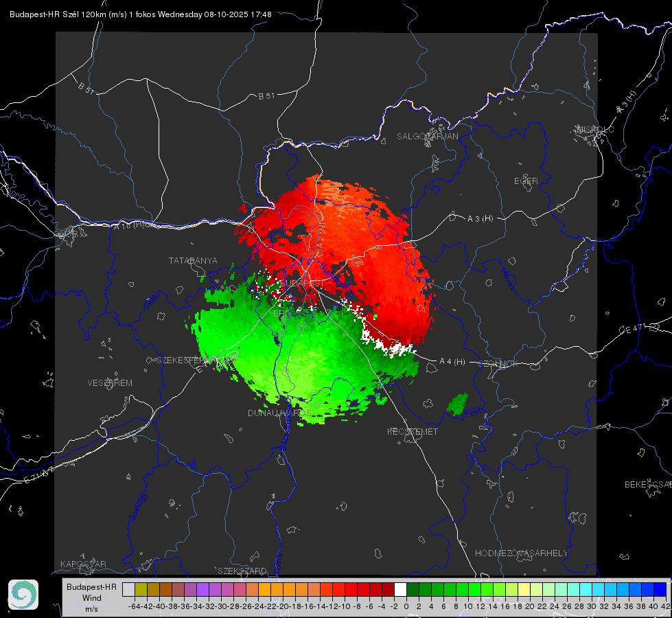672x618 pixels.
Task: Click the SALGÓTARJÁN city label
Action: (x=427, y=137)
